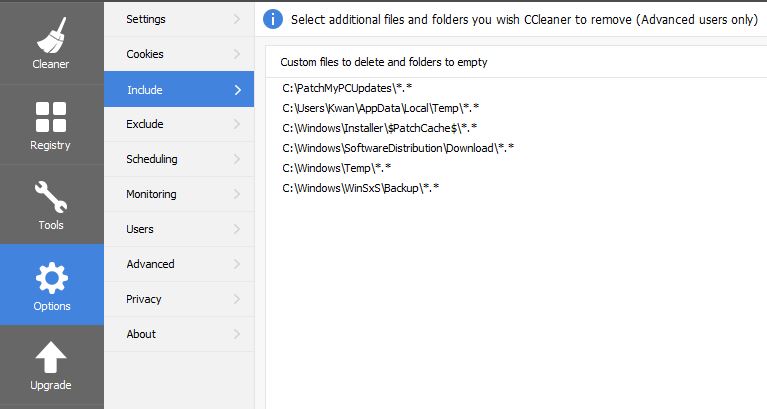Select the SoftwareDistribution\Download entry
Viewport: 767px width, 409px height.
click(398, 148)
